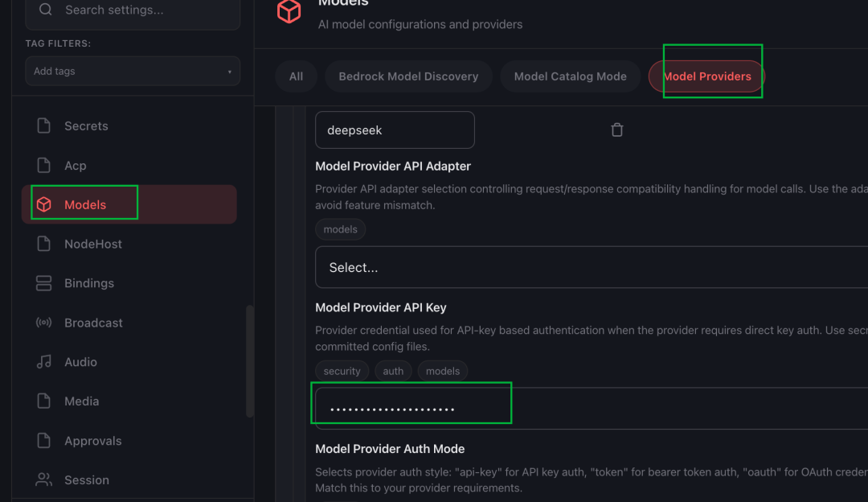Focus the Search settings field
868x502 pixels.
pos(133,11)
